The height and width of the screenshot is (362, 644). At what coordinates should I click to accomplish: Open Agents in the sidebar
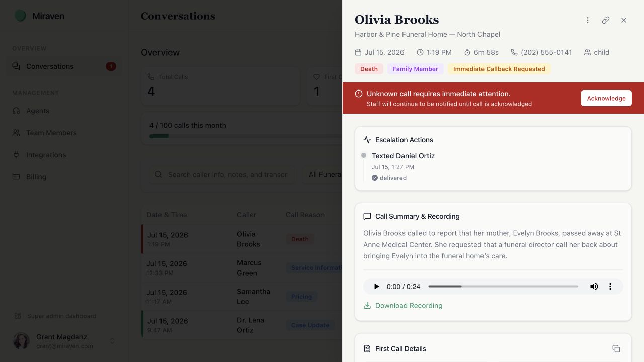pyautogui.click(x=64, y=111)
